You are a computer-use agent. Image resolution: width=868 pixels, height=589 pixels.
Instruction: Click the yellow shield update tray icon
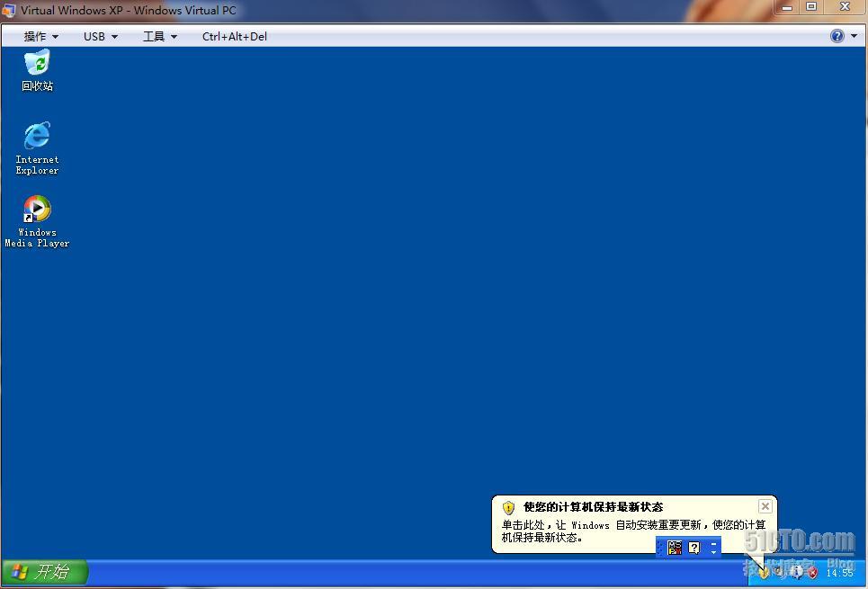[x=764, y=572]
